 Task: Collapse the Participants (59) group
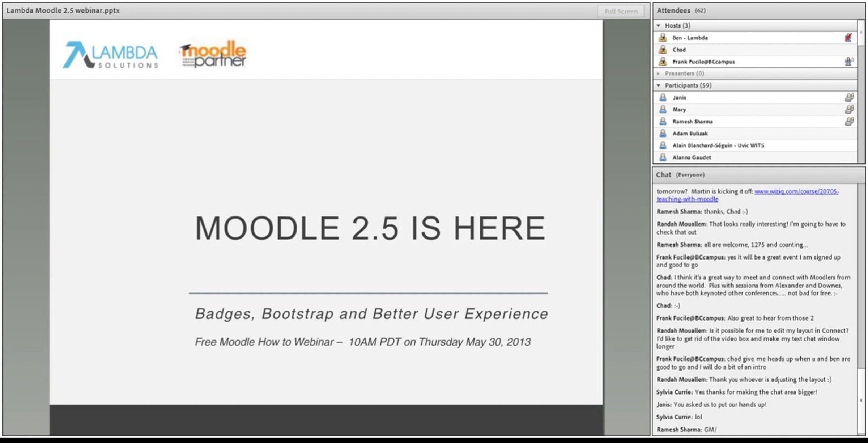click(x=659, y=85)
